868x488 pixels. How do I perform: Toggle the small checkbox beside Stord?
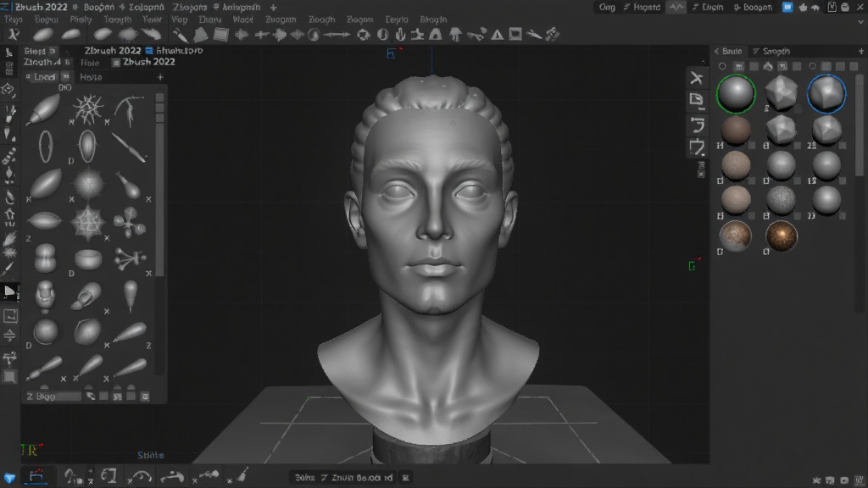point(53,51)
